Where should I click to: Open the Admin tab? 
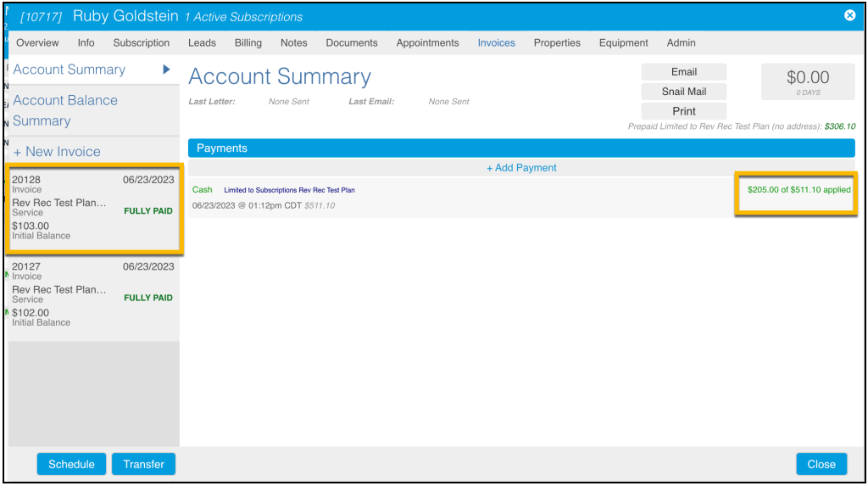tap(681, 42)
